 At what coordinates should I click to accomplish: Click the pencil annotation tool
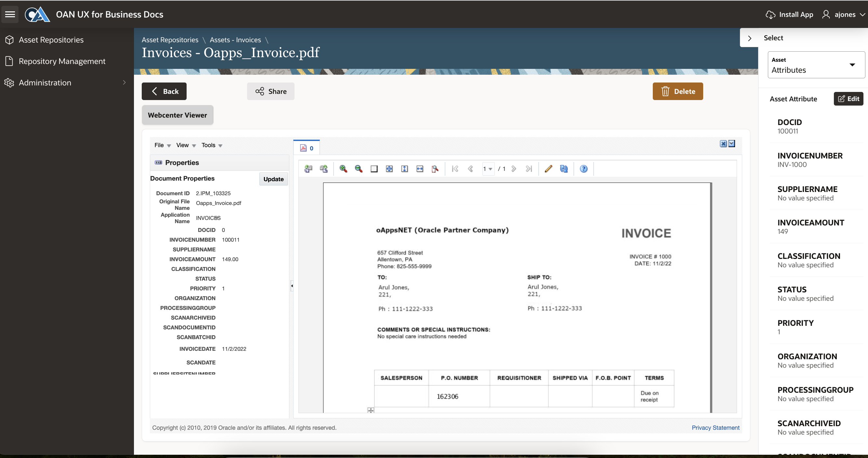[x=548, y=169]
